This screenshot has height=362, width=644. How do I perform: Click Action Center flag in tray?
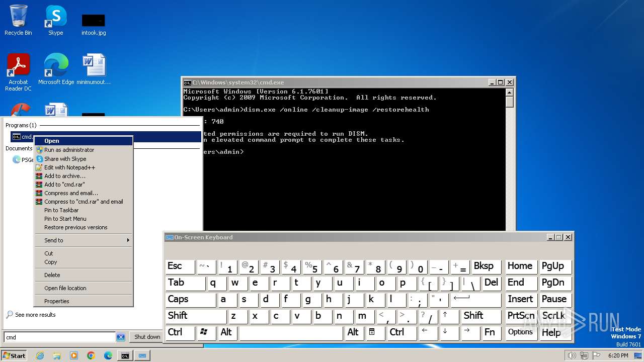596,355
